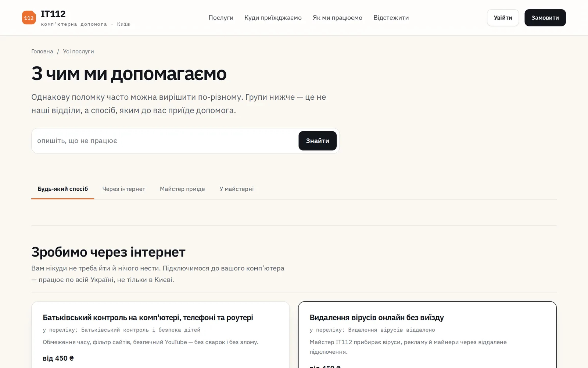Click the Увійти login button
The image size is (588, 368).
click(503, 18)
